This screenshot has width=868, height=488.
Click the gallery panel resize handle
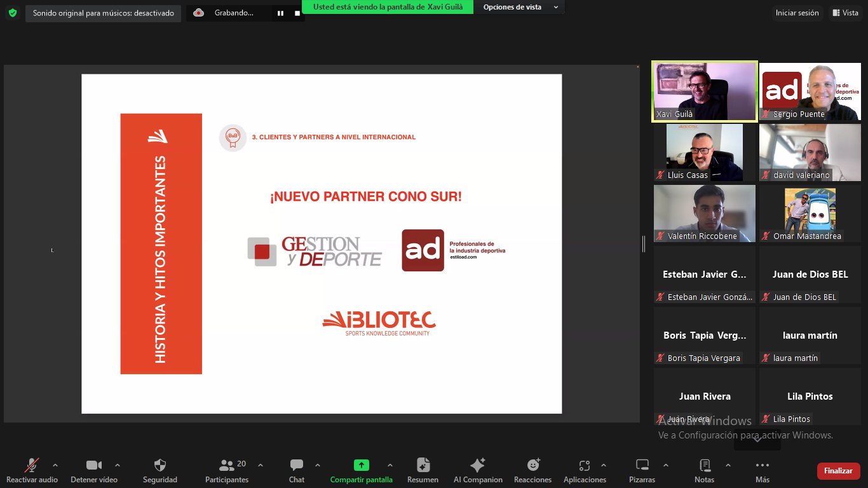pyautogui.click(x=644, y=243)
